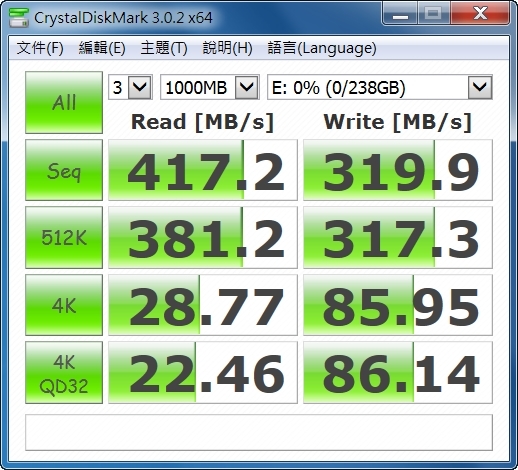Run all benchmarks with the All button
Image resolution: width=518 pixels, height=470 pixels.
click(64, 102)
